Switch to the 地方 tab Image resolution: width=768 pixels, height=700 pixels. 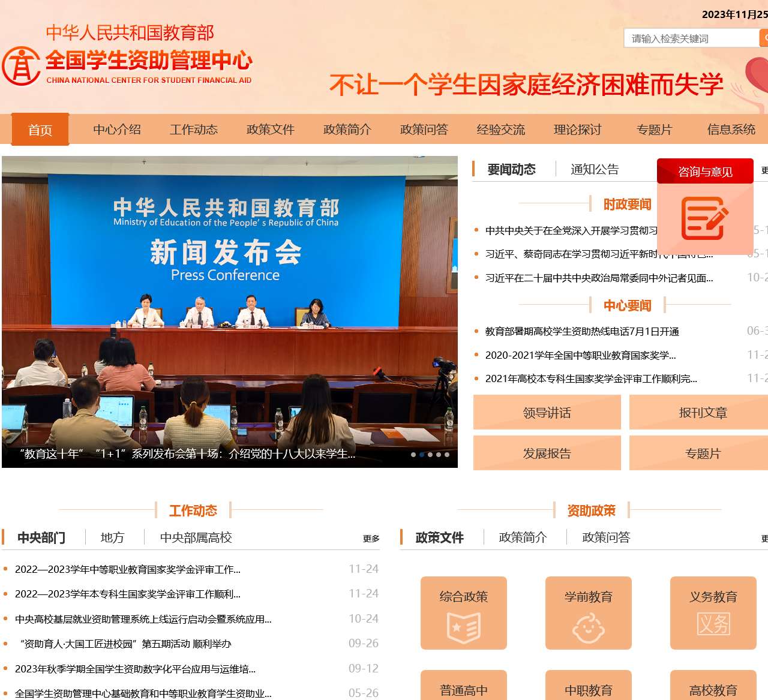112,537
